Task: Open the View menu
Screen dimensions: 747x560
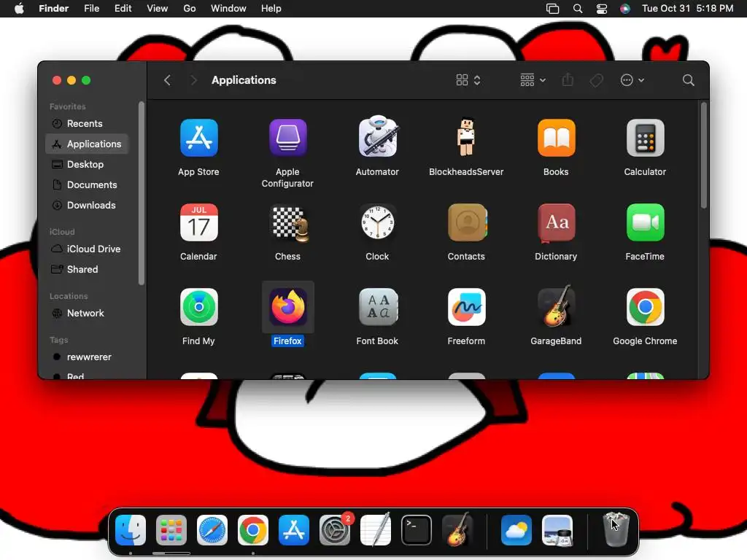Action: (158, 9)
